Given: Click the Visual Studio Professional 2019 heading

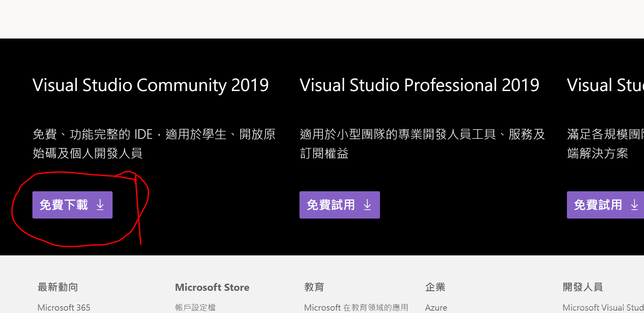Looking at the screenshot, I should [x=419, y=85].
